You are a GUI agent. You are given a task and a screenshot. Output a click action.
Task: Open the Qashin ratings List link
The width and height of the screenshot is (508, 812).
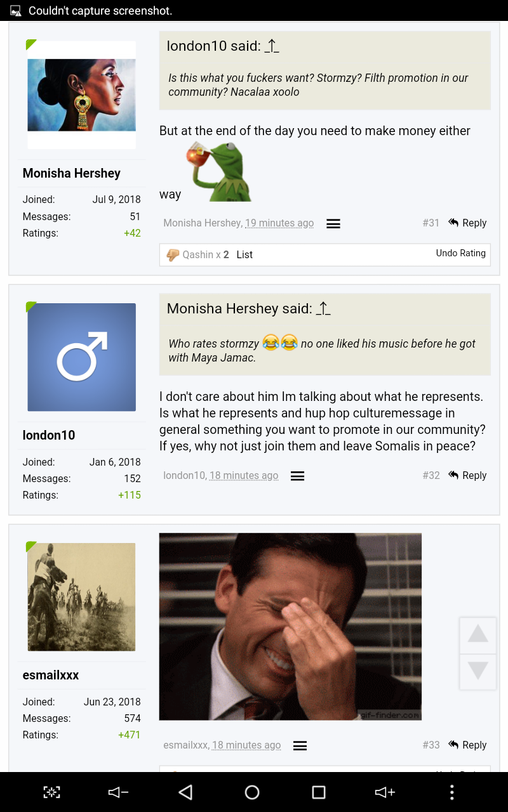244,254
